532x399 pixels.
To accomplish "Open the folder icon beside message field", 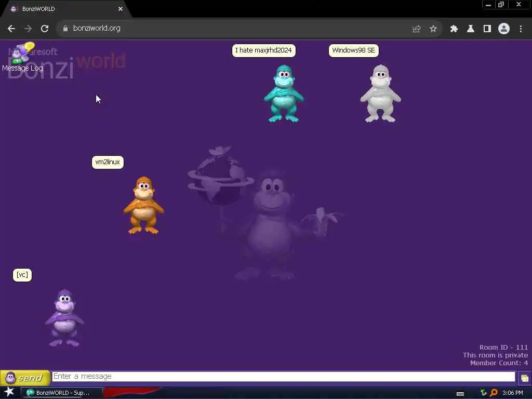I will click(x=524, y=378).
